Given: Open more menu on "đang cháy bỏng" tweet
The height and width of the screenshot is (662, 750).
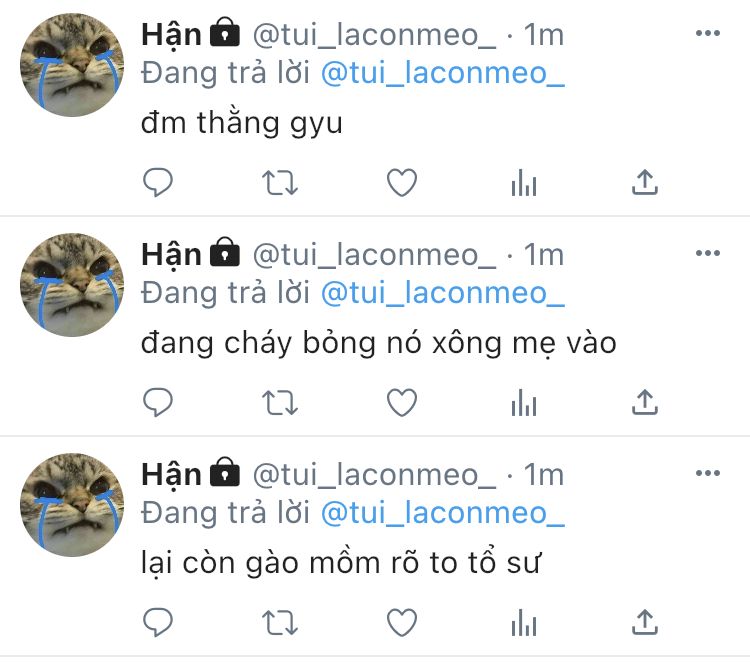Looking at the screenshot, I should [x=707, y=253].
